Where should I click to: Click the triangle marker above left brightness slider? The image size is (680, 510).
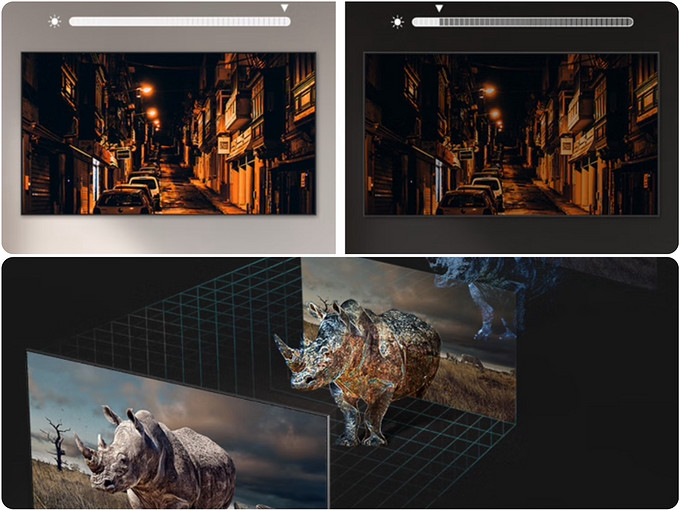click(283, 8)
